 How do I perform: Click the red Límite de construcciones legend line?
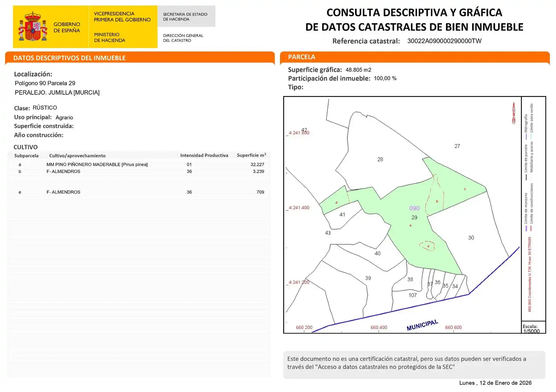pos(531,228)
